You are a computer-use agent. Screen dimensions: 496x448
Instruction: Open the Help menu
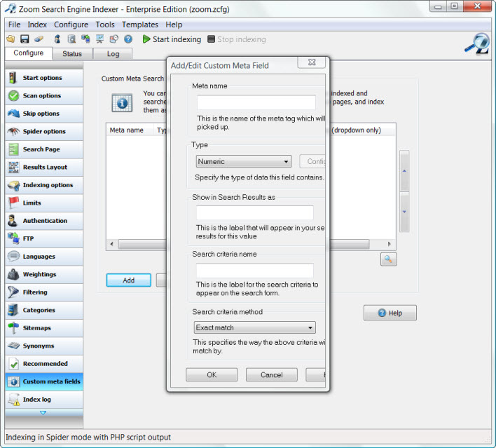pos(174,25)
